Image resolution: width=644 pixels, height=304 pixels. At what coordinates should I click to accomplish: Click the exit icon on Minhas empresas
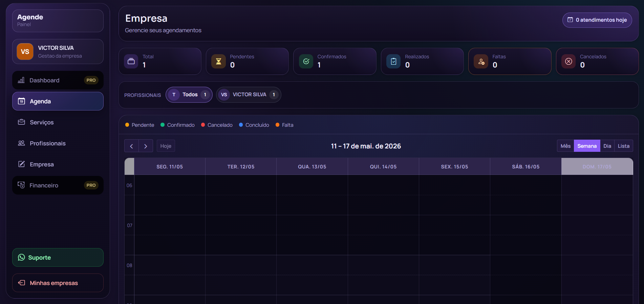pyautogui.click(x=21, y=283)
